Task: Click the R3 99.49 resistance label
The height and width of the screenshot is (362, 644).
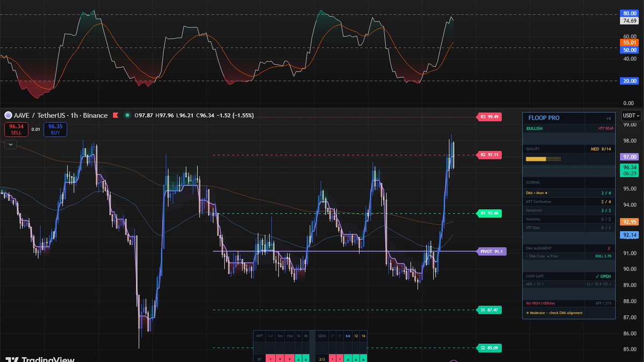Action: 489,116
